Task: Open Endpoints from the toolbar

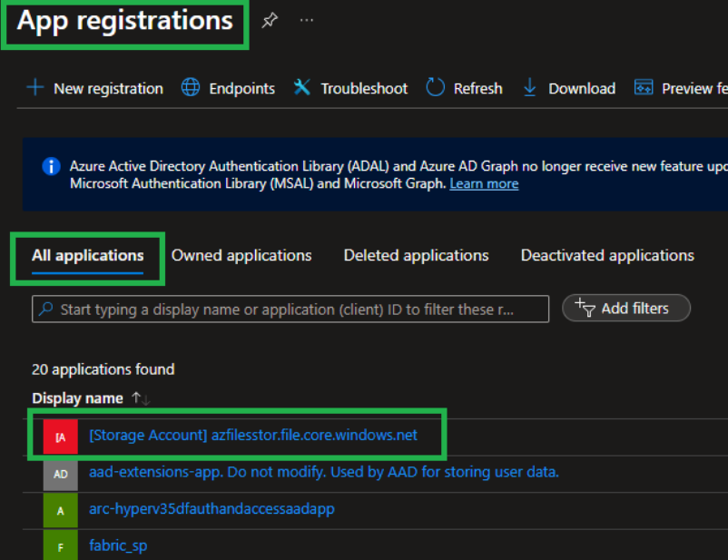Action: click(x=228, y=88)
